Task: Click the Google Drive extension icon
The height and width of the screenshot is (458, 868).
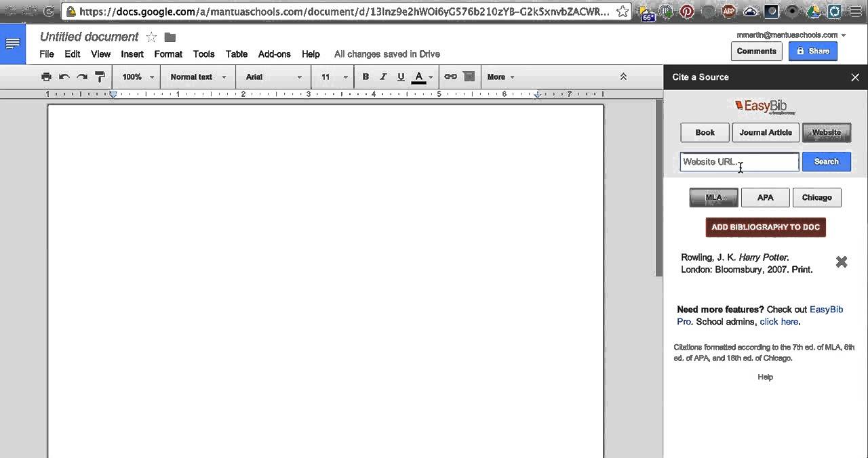Action: point(814,12)
